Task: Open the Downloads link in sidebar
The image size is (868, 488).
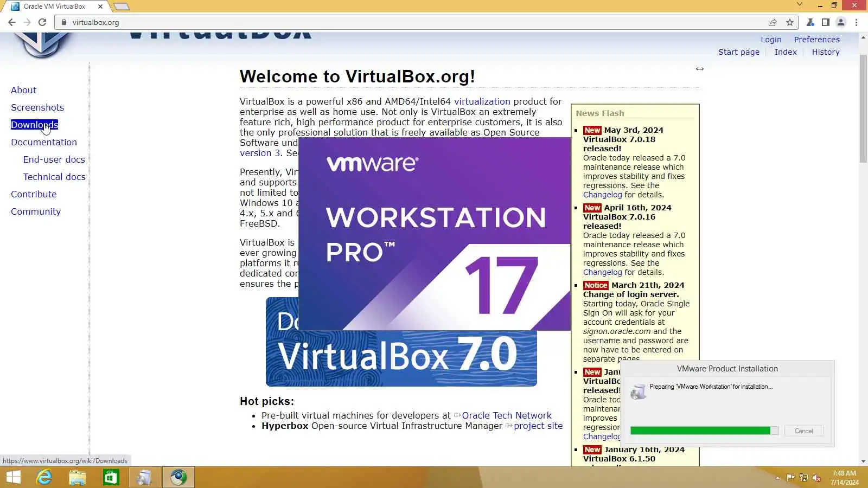Action: [x=34, y=125]
